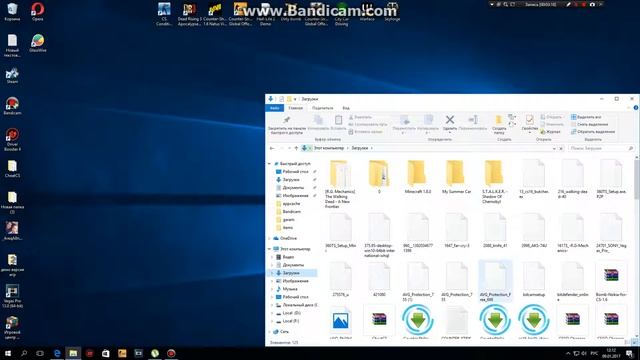Expand the OneDrive tree node
The image size is (640, 360).
tap(269, 238)
